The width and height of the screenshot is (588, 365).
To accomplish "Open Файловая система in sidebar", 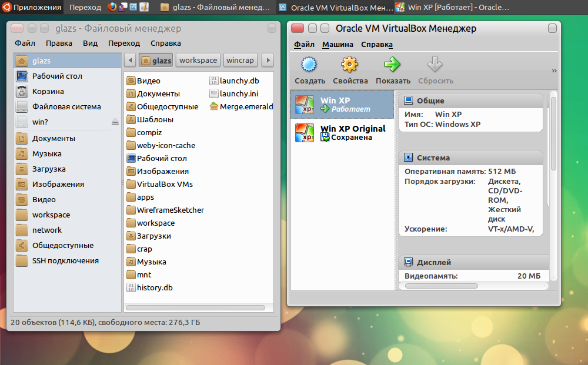I will pos(68,107).
